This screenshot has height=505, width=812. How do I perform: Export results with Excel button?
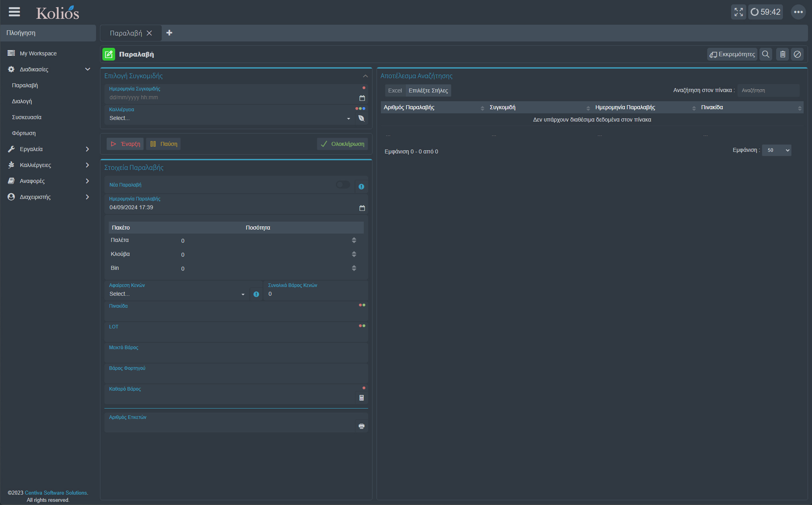395,90
